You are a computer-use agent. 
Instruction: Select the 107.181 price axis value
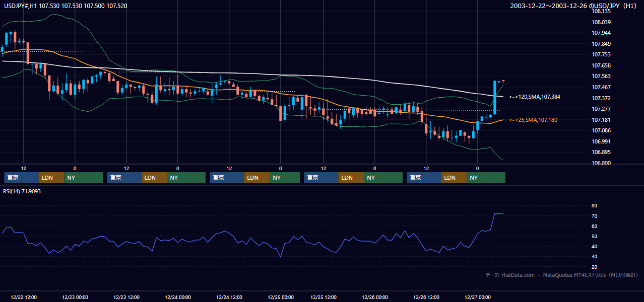click(602, 120)
